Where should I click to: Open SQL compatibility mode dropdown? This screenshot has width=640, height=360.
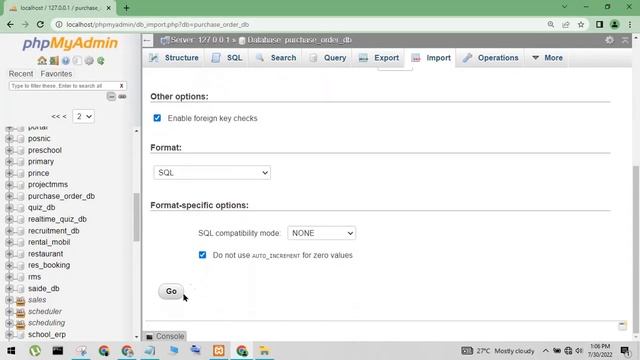pos(321,233)
